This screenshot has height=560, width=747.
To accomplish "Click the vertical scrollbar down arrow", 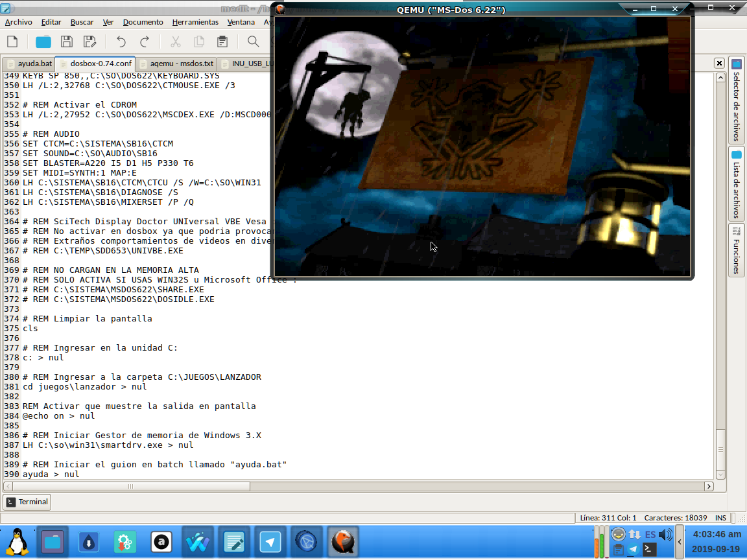I will pos(720,474).
